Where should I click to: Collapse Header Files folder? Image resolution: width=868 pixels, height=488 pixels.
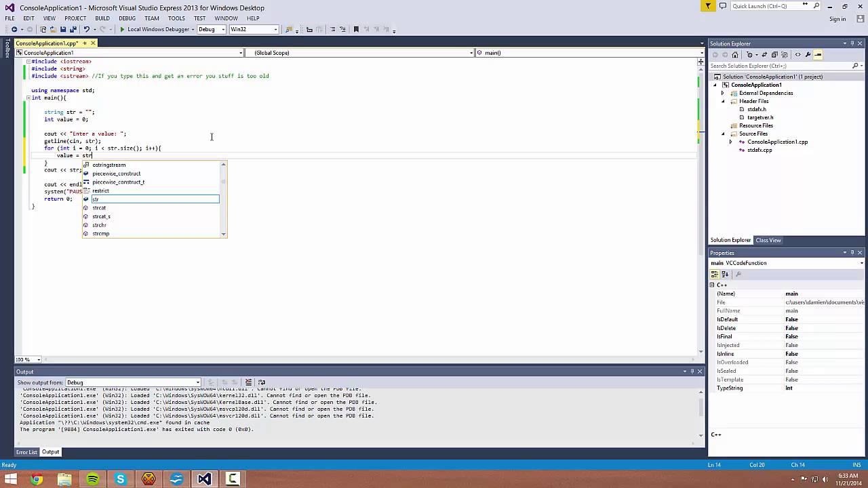coord(723,101)
